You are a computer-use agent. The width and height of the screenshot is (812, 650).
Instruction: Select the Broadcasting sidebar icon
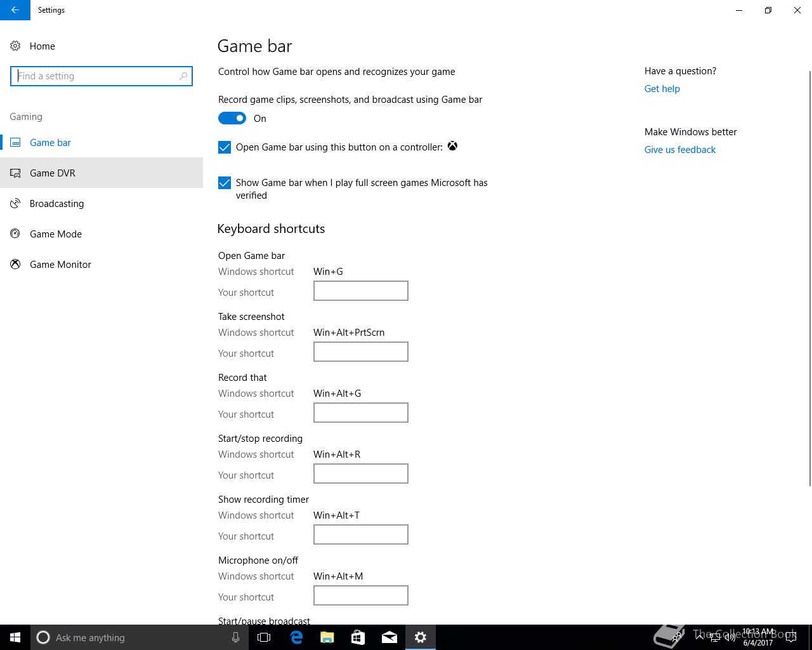[x=15, y=203]
